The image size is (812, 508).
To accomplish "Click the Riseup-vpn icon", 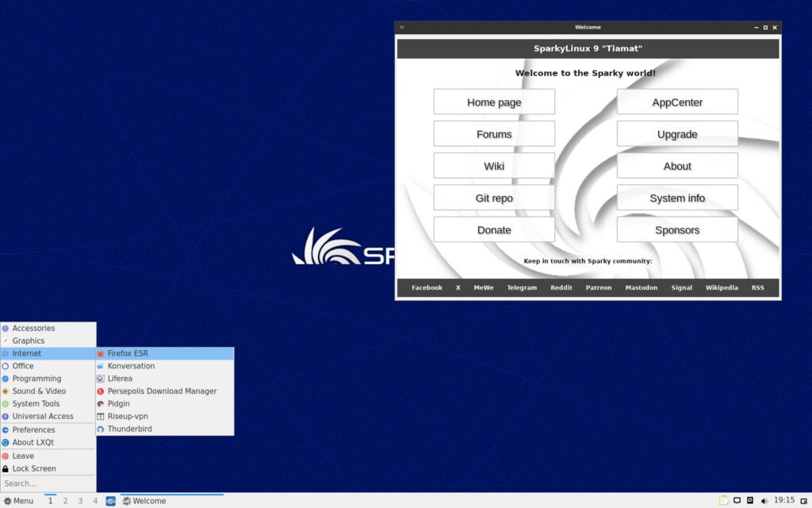I will [x=101, y=416].
